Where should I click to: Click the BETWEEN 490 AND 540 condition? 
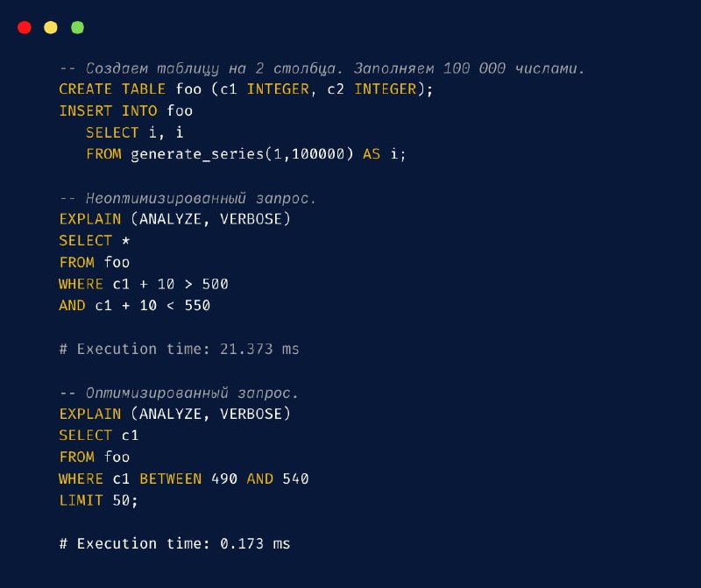click(223, 478)
